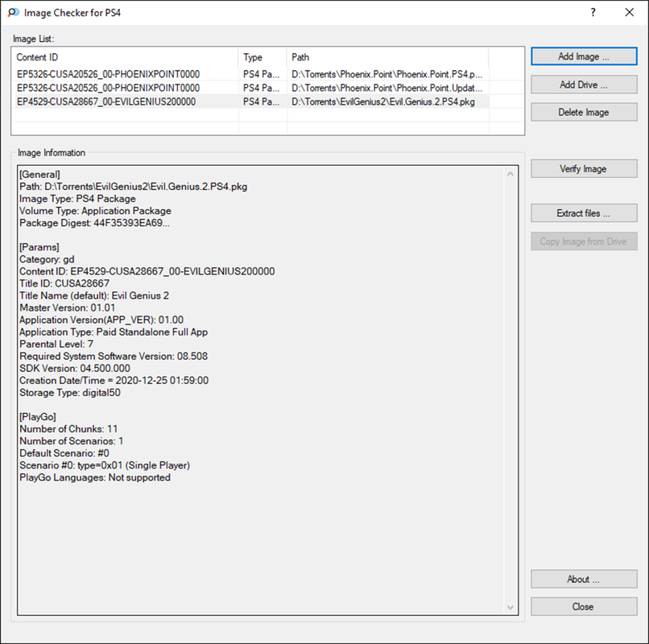Click the SDK Version: 04.500.000 line
The image size is (649, 644).
coord(75,369)
